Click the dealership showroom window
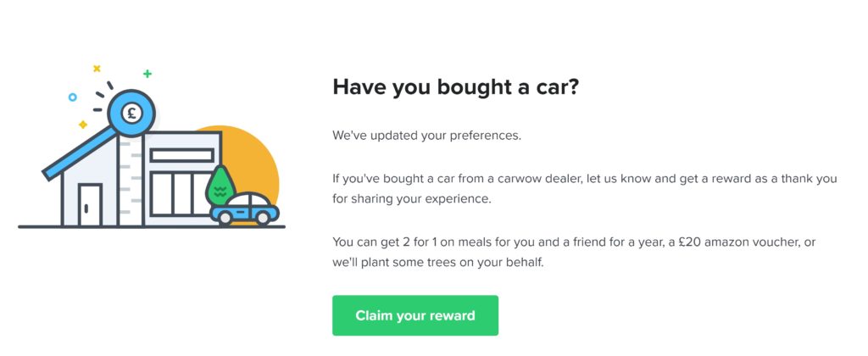 pyautogui.click(x=180, y=193)
